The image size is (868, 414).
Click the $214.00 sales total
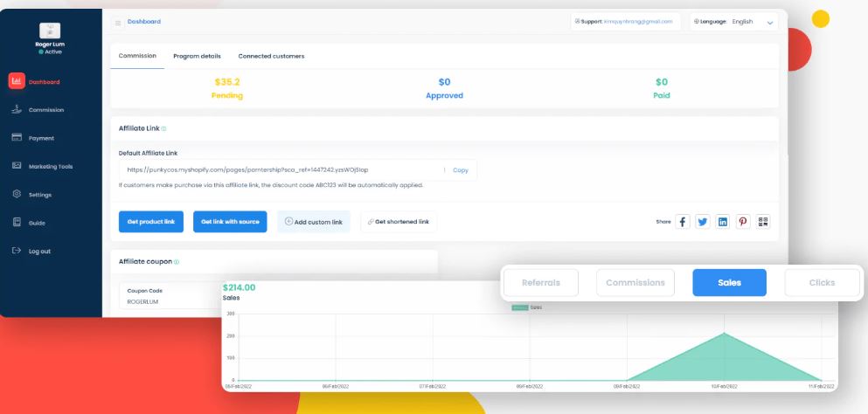[240, 287]
